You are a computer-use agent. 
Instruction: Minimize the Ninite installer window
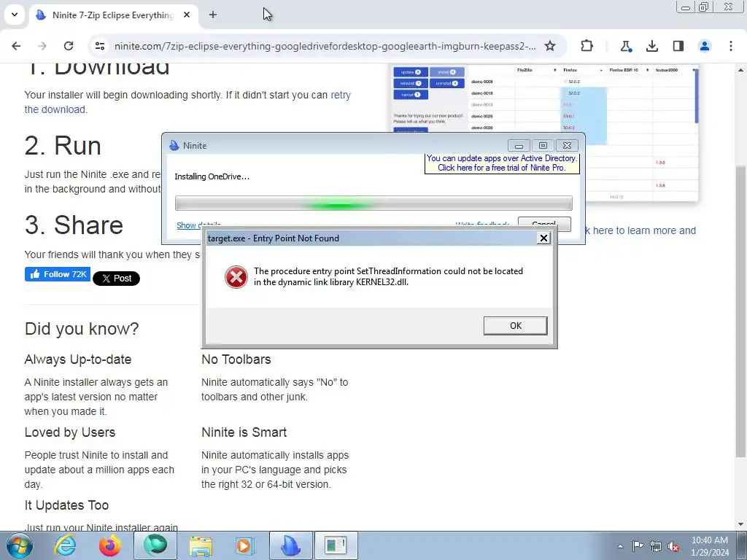click(519, 145)
